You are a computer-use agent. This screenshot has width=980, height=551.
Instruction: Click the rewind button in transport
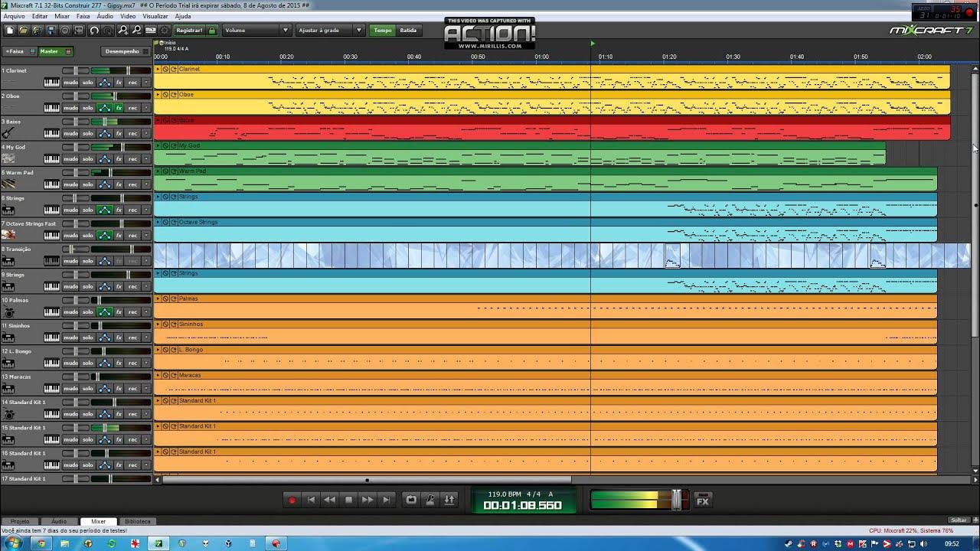pos(329,500)
